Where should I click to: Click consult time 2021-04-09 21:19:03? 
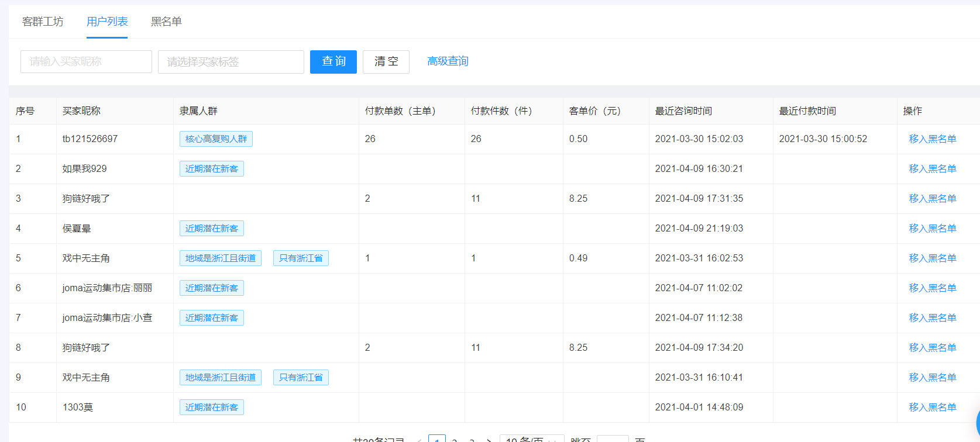699,229
